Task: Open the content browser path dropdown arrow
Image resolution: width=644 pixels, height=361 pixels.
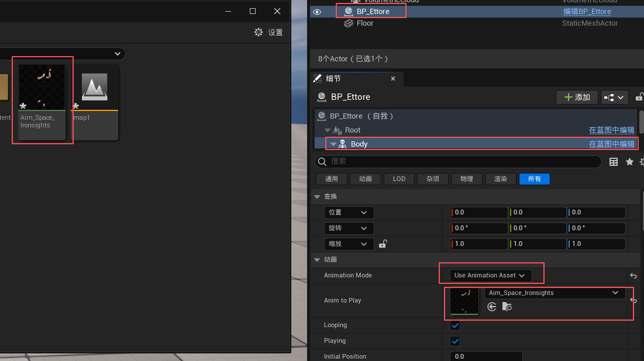Action: click(118, 54)
